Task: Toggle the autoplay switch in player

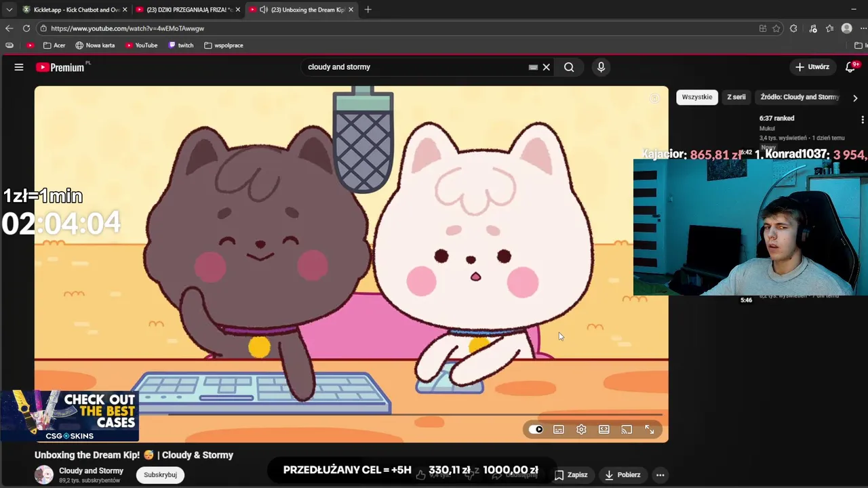Action: pyautogui.click(x=536, y=430)
